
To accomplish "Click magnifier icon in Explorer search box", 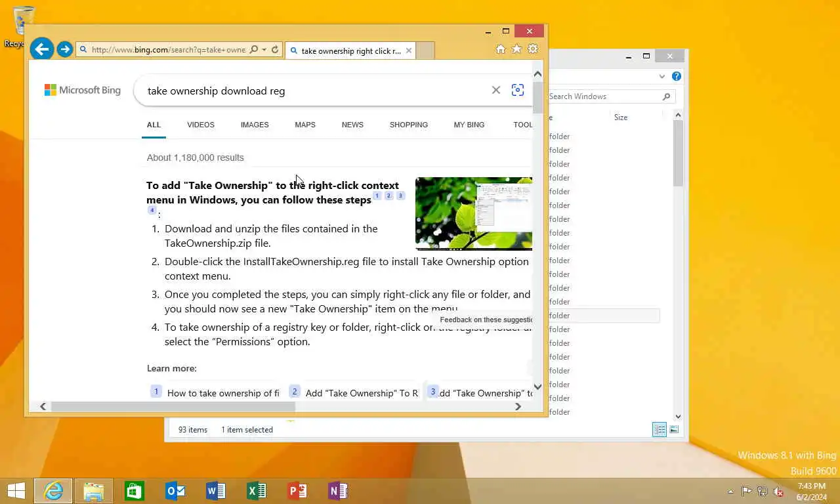I will click(x=666, y=96).
